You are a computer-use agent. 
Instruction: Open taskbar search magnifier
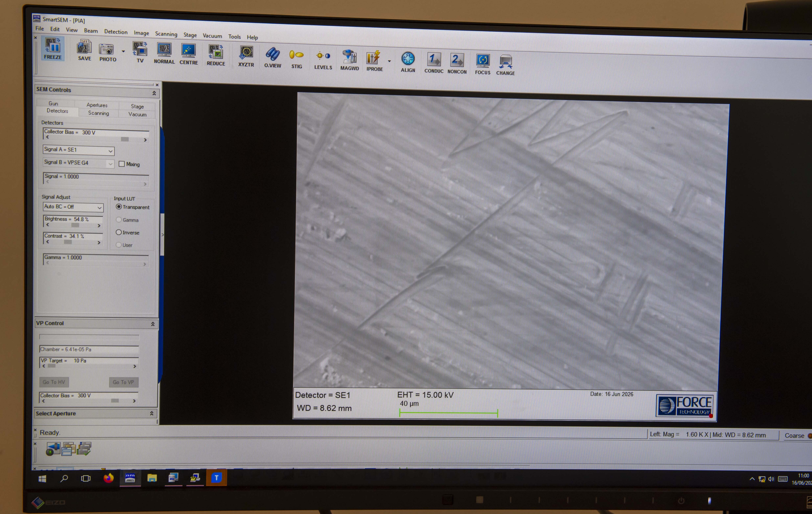pyautogui.click(x=64, y=479)
